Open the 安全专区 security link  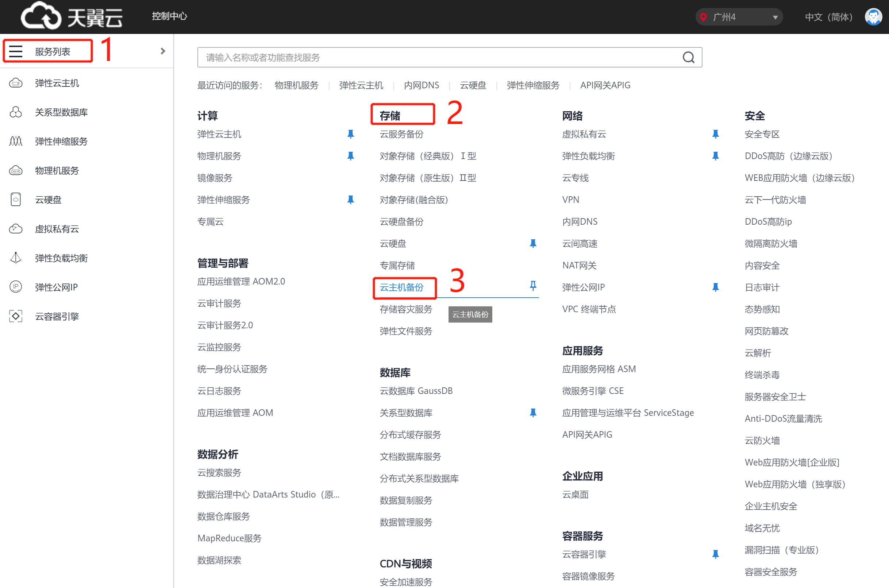[762, 134]
